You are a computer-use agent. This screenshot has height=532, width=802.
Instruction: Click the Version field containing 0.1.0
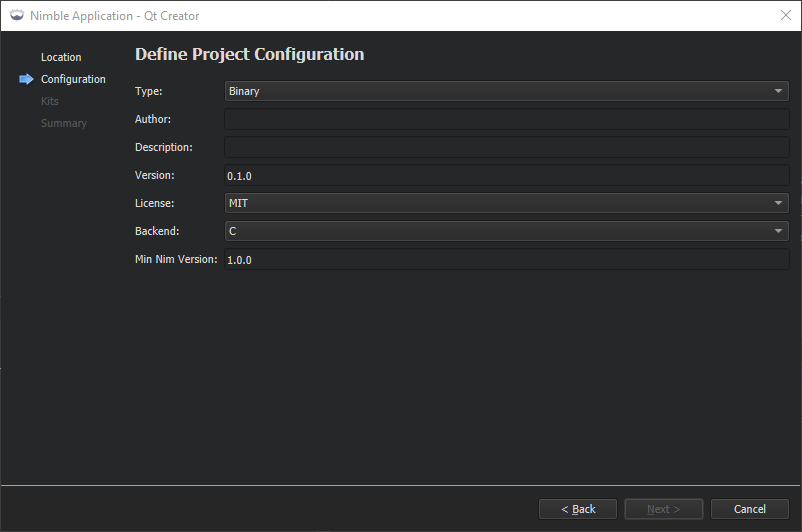pyautogui.click(x=507, y=175)
